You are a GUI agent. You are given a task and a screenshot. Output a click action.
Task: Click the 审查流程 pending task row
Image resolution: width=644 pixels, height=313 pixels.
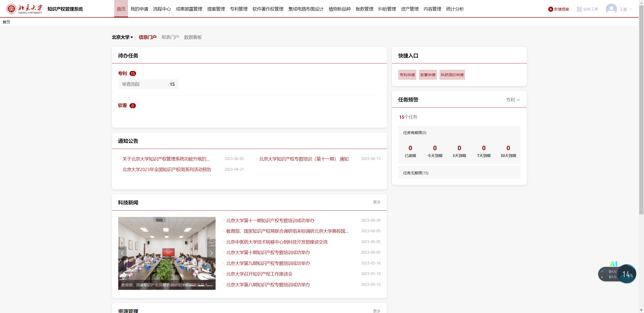pos(148,84)
